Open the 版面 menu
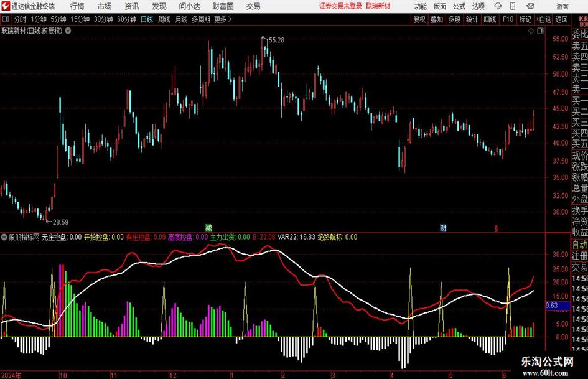 point(440,6)
